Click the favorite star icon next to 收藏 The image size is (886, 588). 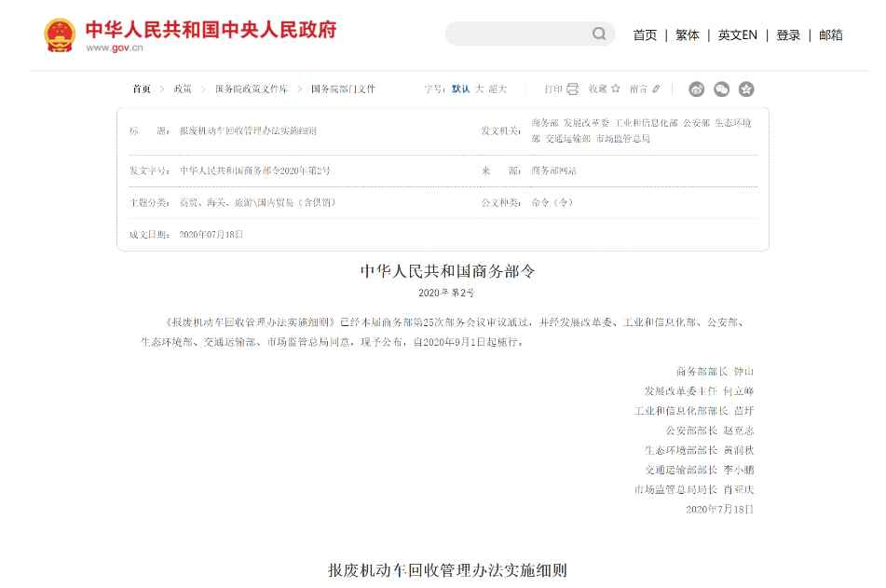click(x=616, y=89)
